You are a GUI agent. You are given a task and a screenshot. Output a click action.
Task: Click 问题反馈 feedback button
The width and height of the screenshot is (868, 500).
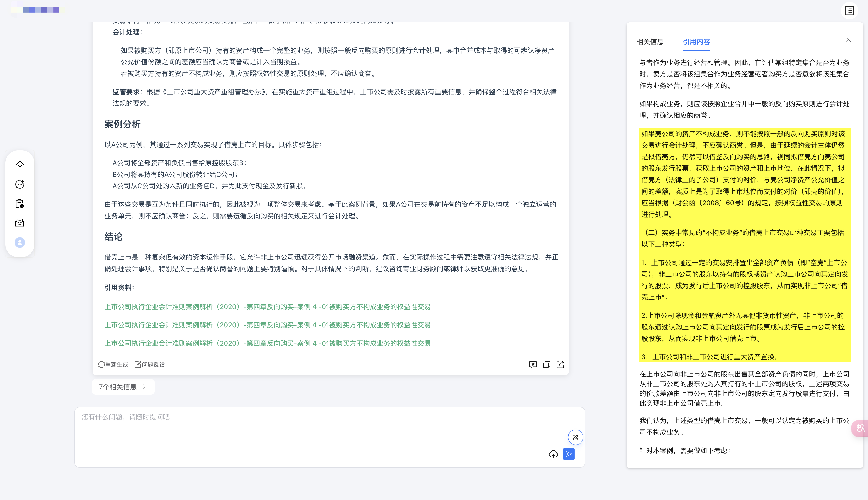point(150,364)
